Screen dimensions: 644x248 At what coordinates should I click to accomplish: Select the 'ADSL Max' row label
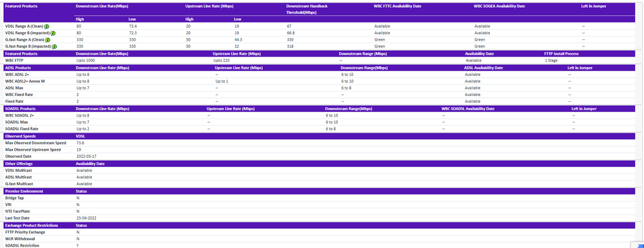point(14,88)
